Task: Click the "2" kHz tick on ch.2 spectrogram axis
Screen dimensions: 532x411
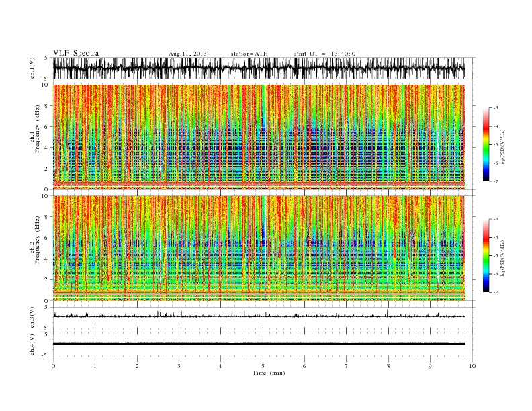Action: pyautogui.click(x=46, y=280)
